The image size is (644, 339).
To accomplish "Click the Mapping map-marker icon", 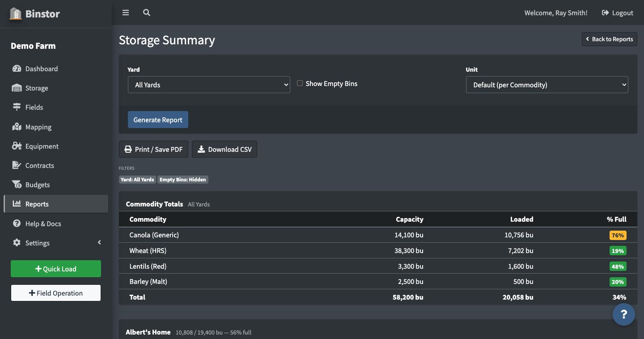I will [x=17, y=127].
